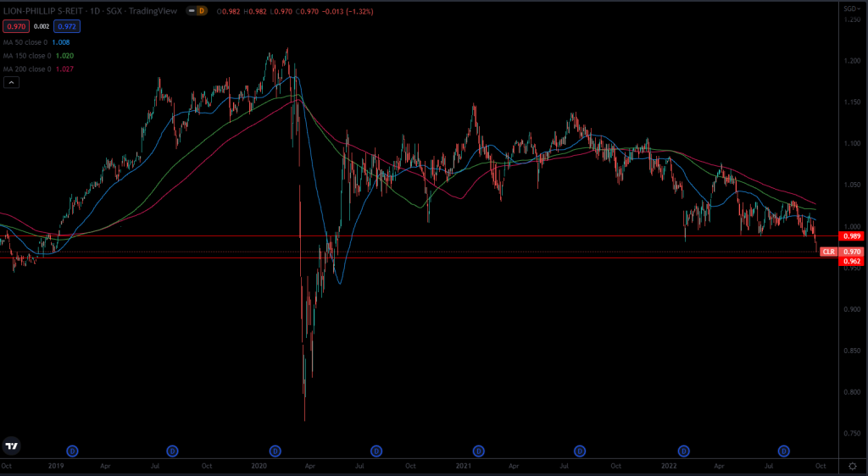The width and height of the screenshot is (868, 476).
Task: Click the 0.750 price axis label
Action: click(x=851, y=434)
